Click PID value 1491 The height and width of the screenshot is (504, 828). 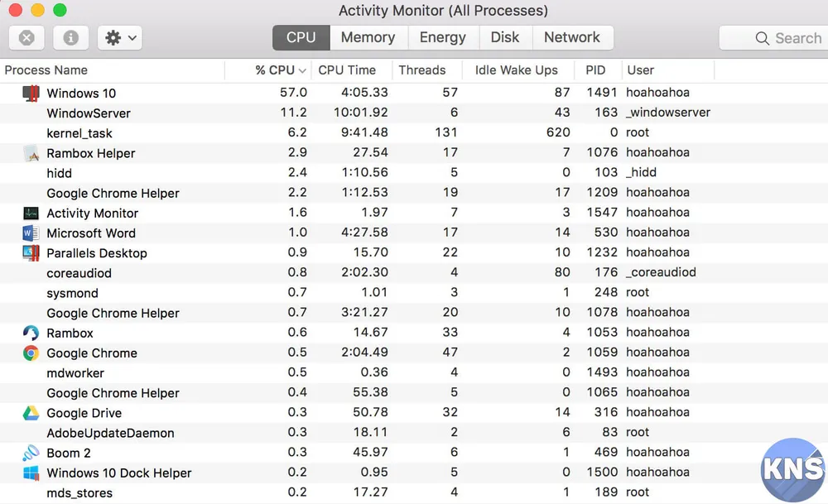point(602,93)
